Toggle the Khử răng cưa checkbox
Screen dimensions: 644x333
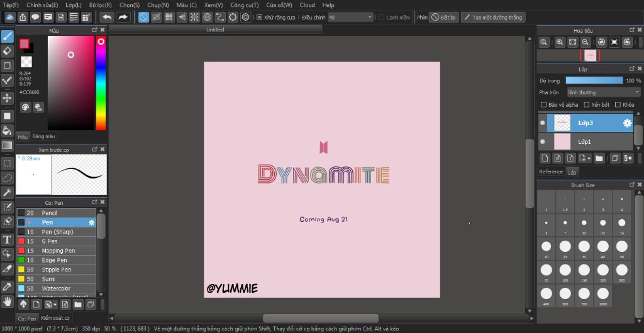(x=259, y=17)
